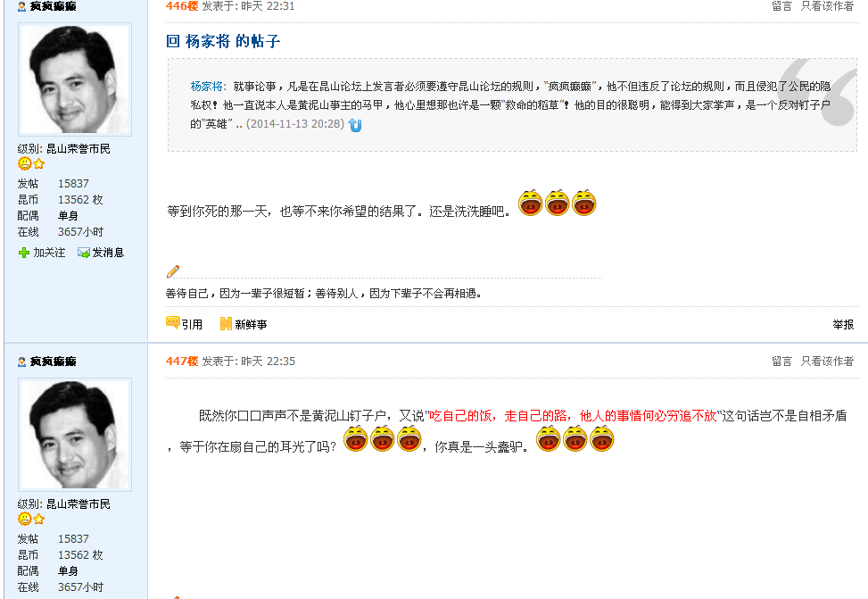Click the 446楼 floor number
This screenshot has height=599, width=868.
pyautogui.click(x=182, y=6)
